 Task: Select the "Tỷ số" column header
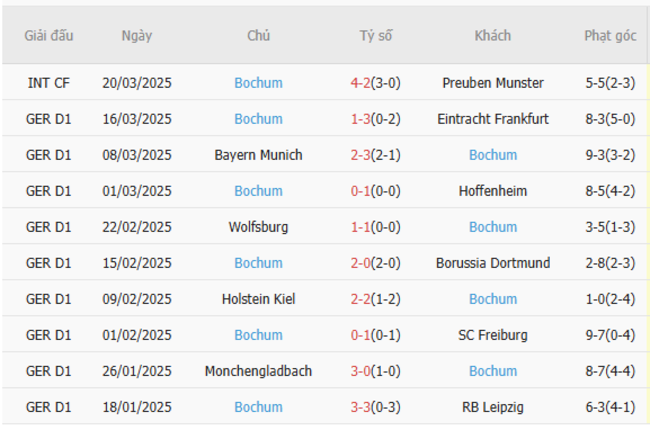coord(376,35)
